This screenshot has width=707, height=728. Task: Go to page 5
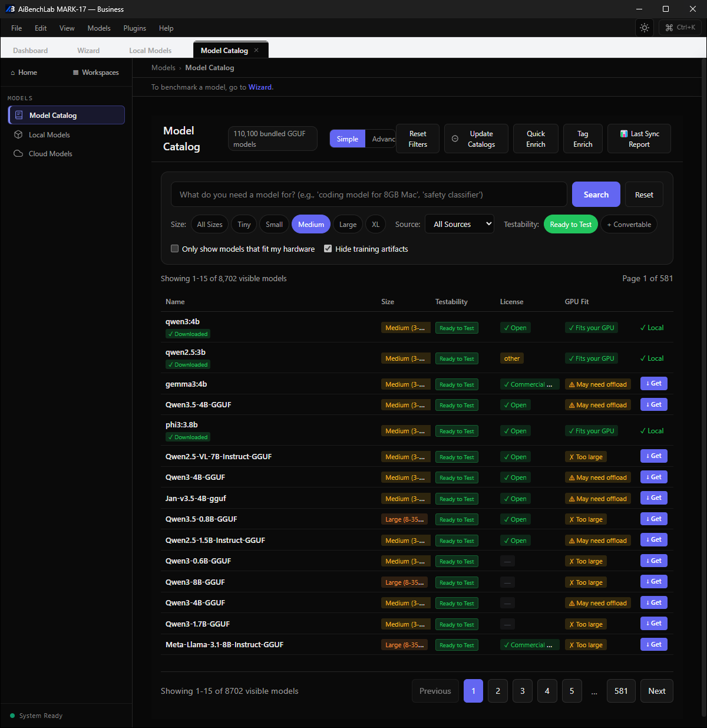tap(572, 691)
